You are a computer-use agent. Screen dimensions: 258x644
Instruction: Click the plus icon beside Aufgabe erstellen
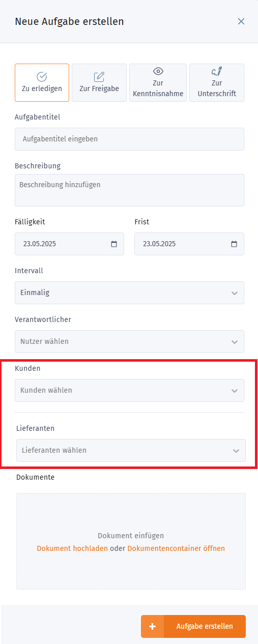pyautogui.click(x=152, y=626)
